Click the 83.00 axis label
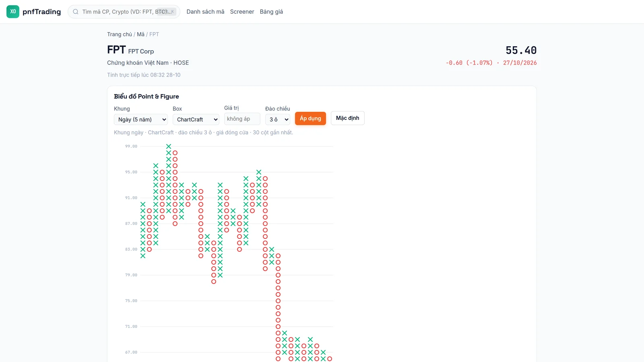The height and width of the screenshot is (362, 644). click(131, 249)
